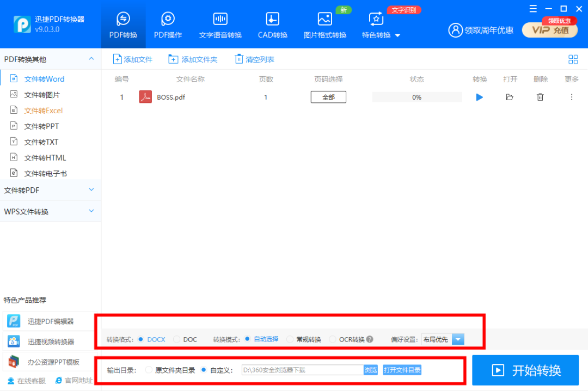Click 领取周年优惠 link
This screenshot has width=588, height=391.
pyautogui.click(x=488, y=30)
